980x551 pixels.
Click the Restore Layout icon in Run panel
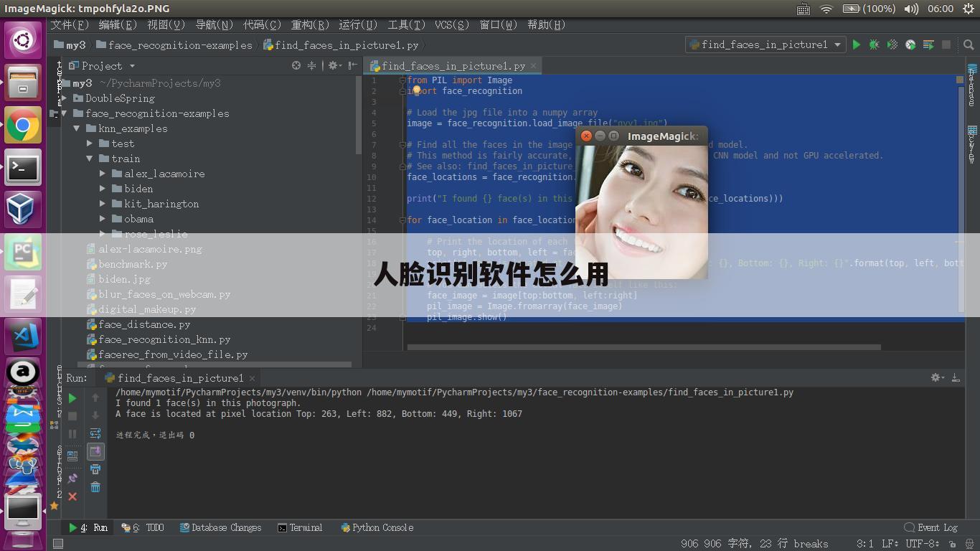tap(72, 456)
